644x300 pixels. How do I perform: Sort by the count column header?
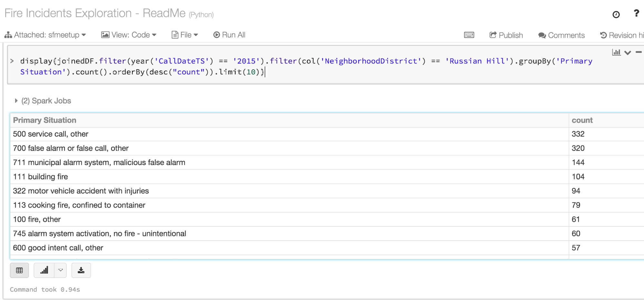[582, 120]
